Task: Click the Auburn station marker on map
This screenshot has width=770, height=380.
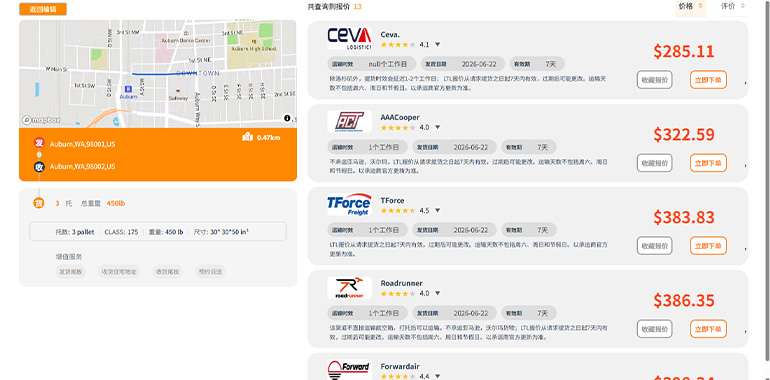Action: click(128, 89)
